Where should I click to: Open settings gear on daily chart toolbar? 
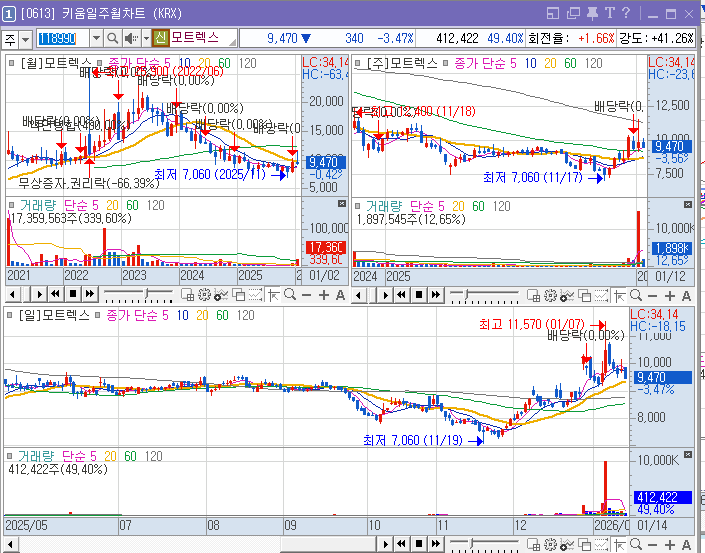click(550, 544)
